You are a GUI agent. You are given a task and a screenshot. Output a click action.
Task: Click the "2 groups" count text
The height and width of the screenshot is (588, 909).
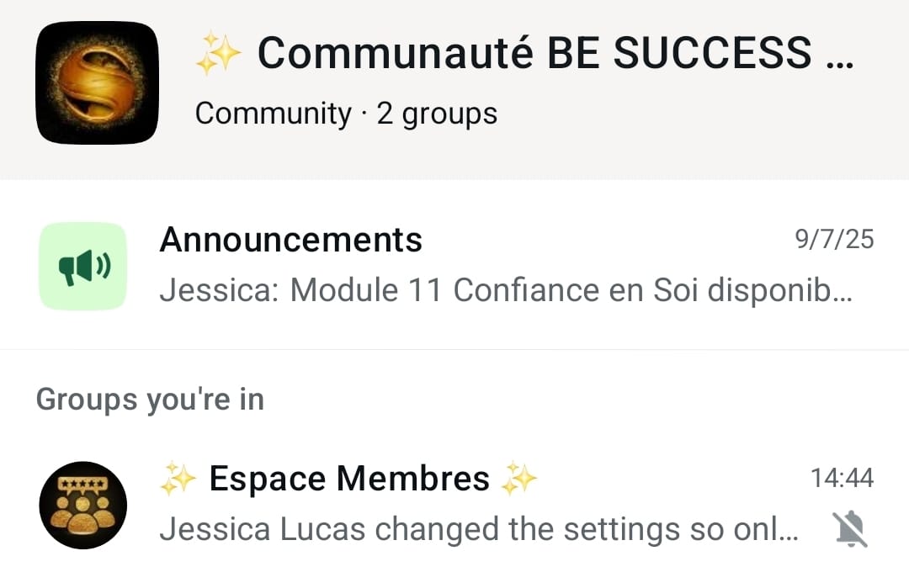(x=437, y=113)
